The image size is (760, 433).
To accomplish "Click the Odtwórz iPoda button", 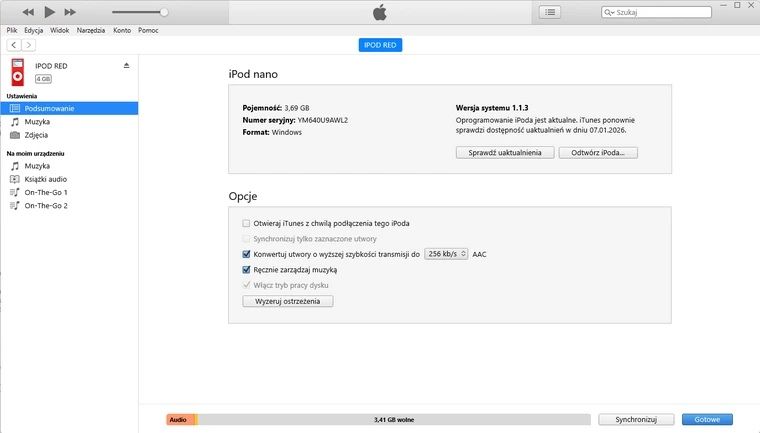I will 598,153.
